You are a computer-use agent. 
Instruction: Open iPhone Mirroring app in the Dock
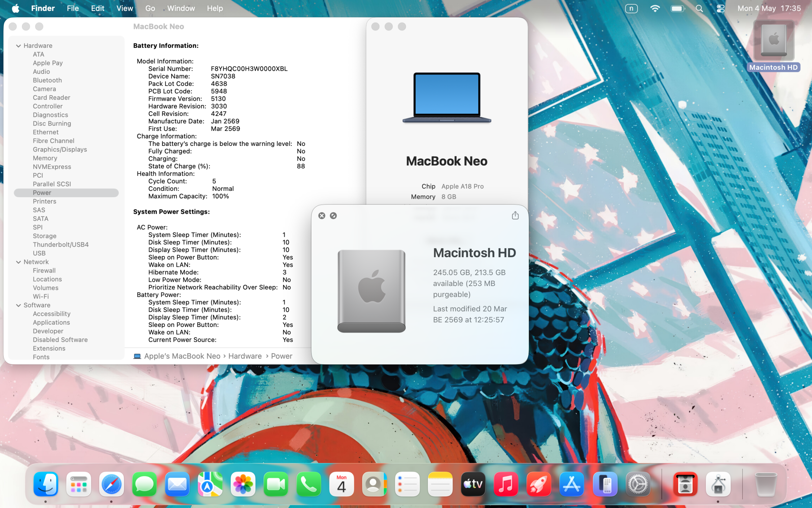click(605, 484)
